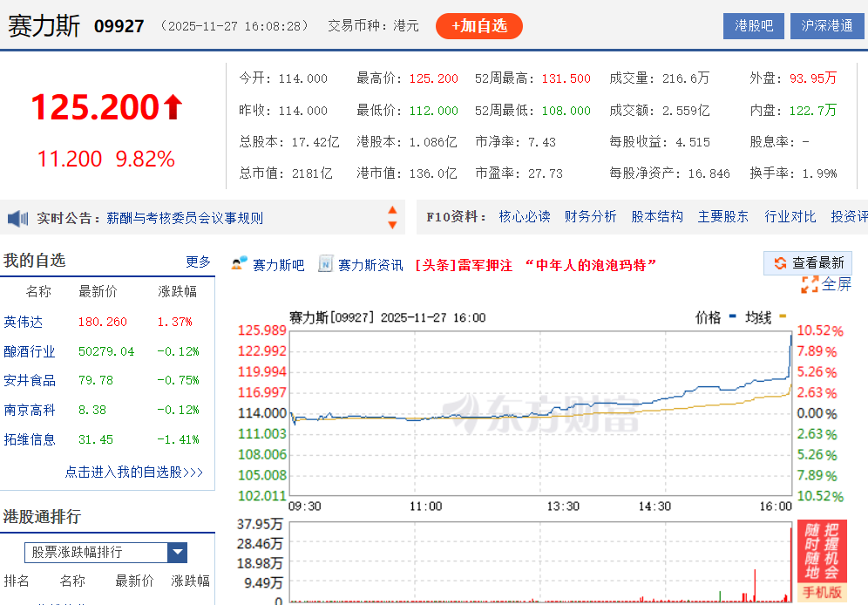The image size is (868, 605).
Task: Click the 16:00 time axis label
Action: click(x=776, y=506)
